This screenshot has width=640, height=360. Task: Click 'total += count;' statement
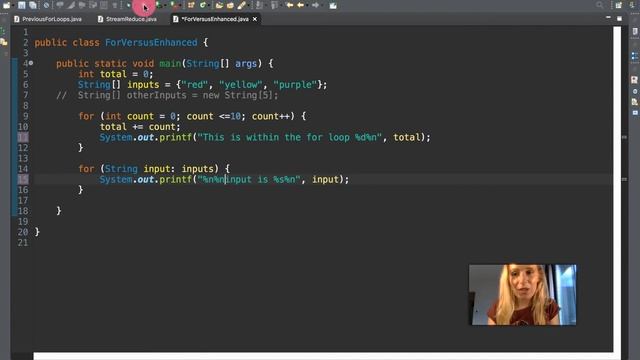140,127
